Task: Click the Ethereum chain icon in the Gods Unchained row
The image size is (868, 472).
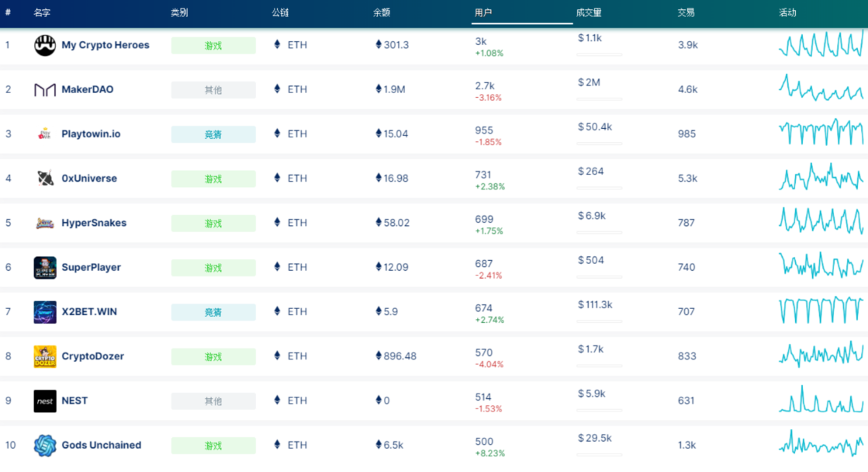Action: 278,444
